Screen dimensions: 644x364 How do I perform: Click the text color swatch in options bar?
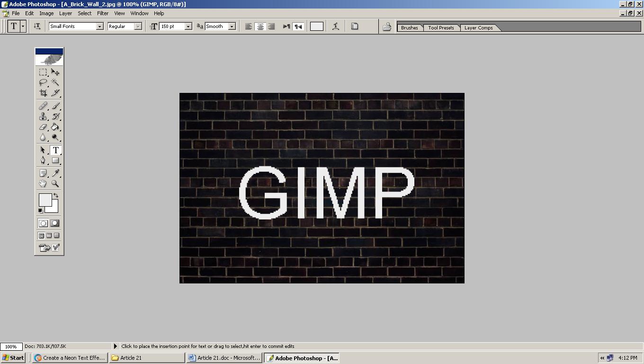317,27
